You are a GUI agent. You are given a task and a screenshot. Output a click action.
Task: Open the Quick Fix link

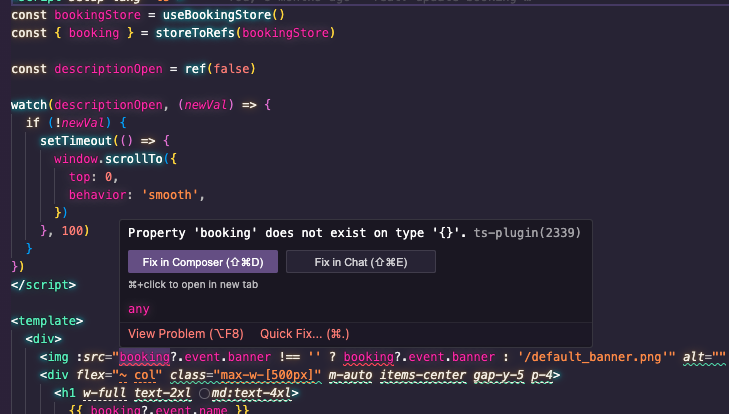tap(305, 334)
